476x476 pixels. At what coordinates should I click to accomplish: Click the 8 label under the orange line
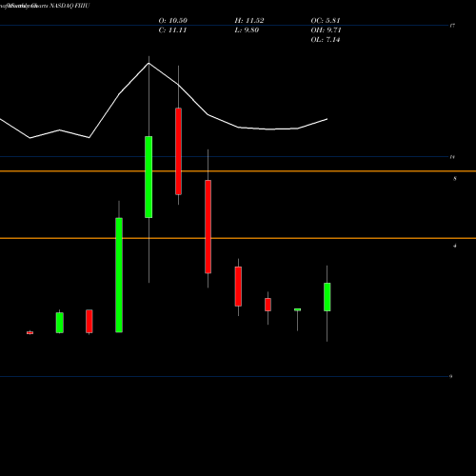[x=455, y=179]
